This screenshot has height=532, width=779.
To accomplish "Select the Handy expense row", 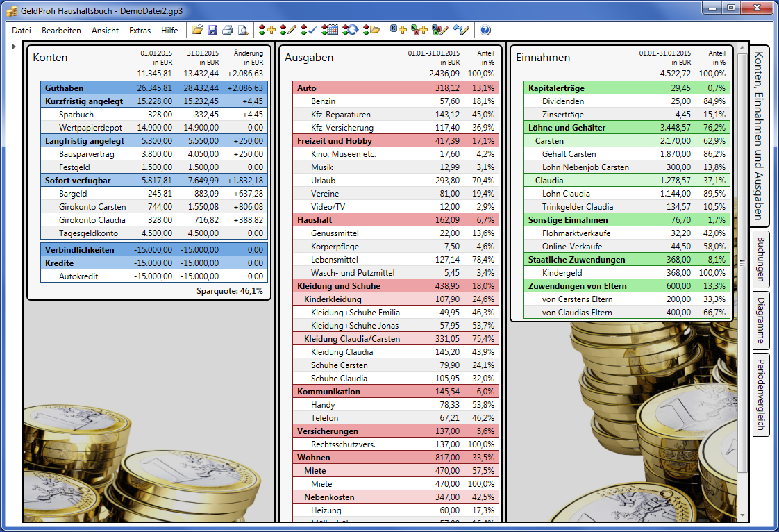I will (395, 405).
